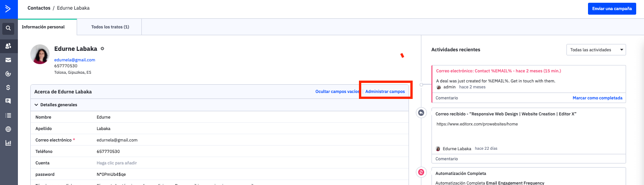Switch to the 'Todos los tratos (1)' tab
The height and width of the screenshot is (185, 644).
110,27
